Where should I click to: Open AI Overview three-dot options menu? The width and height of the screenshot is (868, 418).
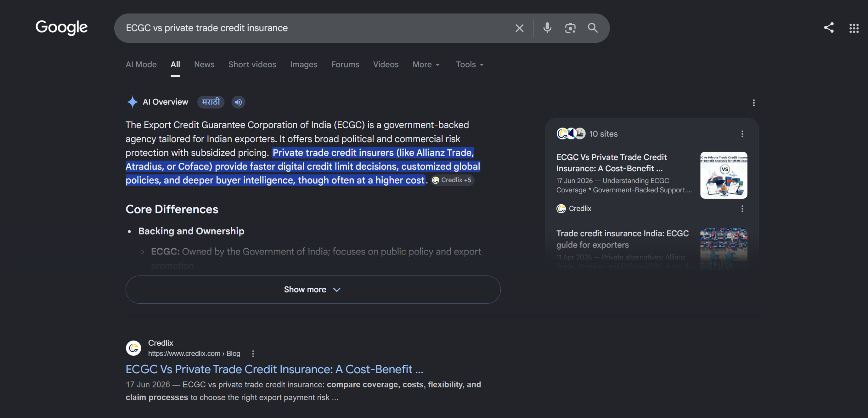point(754,103)
